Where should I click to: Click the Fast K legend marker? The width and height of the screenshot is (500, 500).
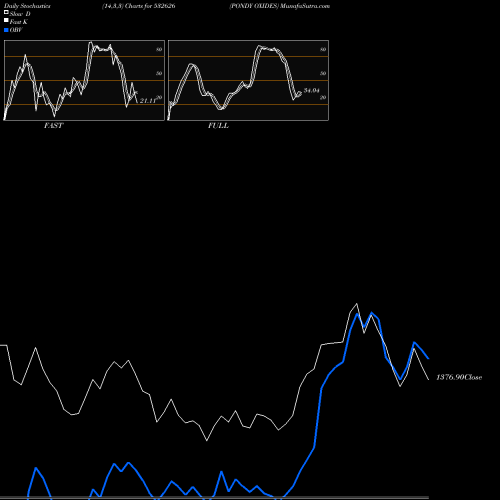click(6, 21)
